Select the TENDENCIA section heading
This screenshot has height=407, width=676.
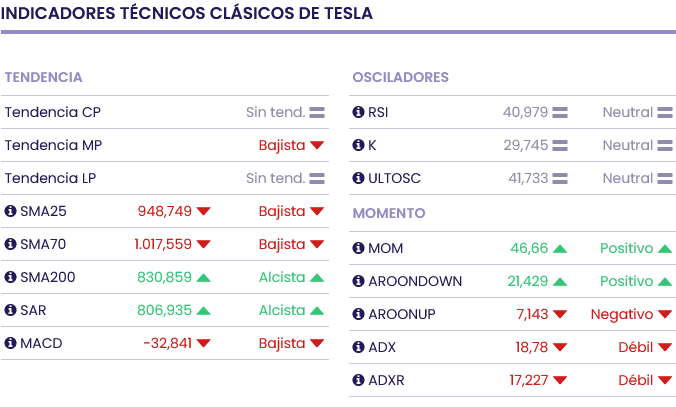point(43,77)
